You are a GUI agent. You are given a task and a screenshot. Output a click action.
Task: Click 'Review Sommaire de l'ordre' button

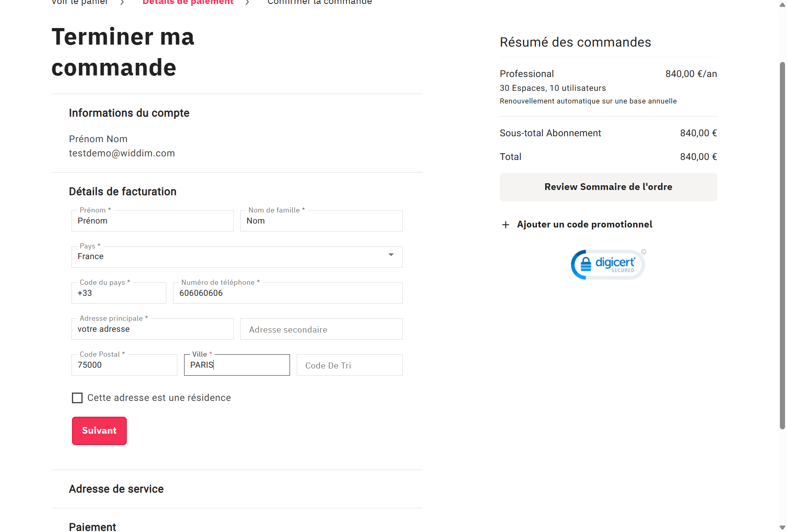tap(608, 187)
